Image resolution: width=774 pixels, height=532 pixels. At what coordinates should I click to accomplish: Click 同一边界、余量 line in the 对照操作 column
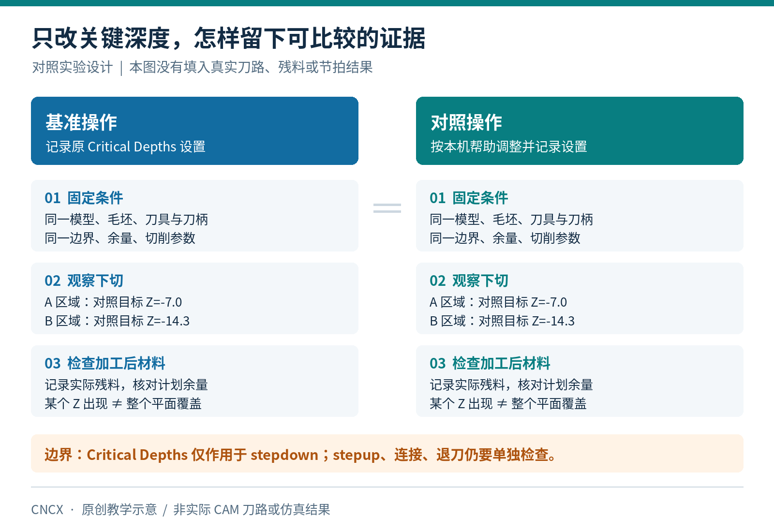(x=505, y=238)
